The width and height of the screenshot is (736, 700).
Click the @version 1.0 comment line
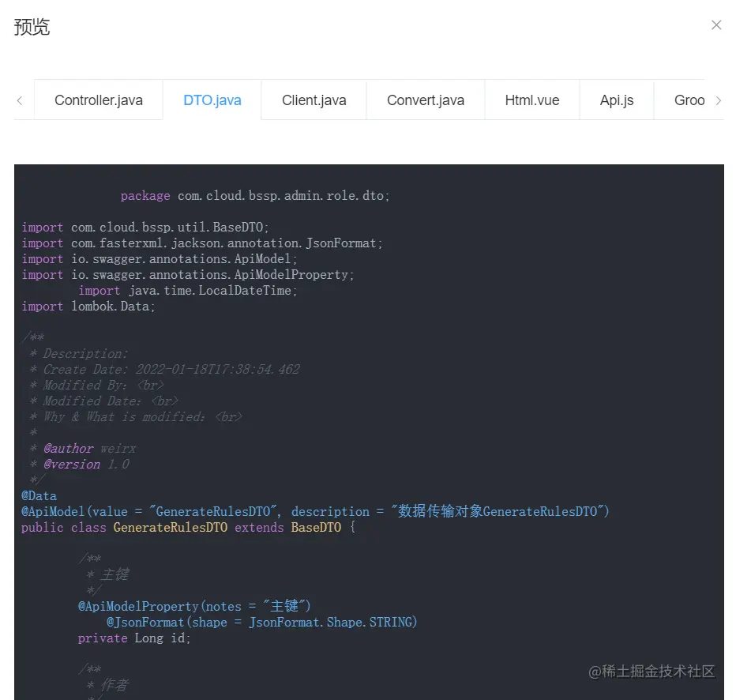tap(79, 465)
